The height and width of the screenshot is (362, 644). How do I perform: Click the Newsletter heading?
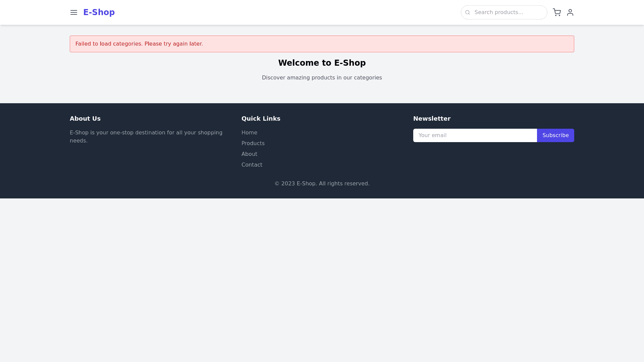(x=432, y=119)
